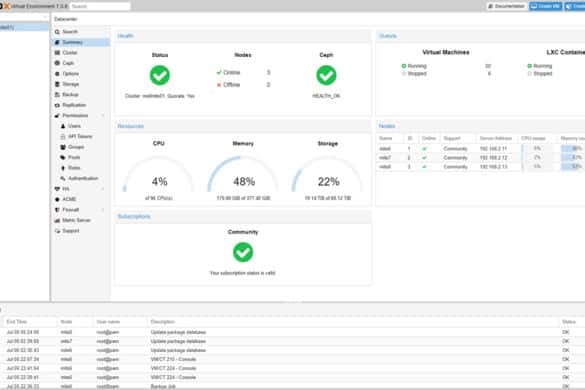Click the Create VM button

[x=545, y=6]
